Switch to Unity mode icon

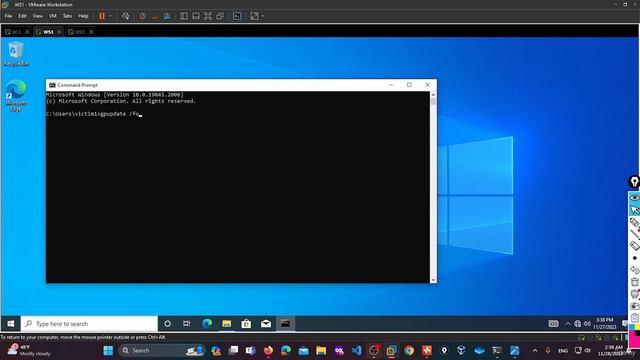click(x=220, y=16)
